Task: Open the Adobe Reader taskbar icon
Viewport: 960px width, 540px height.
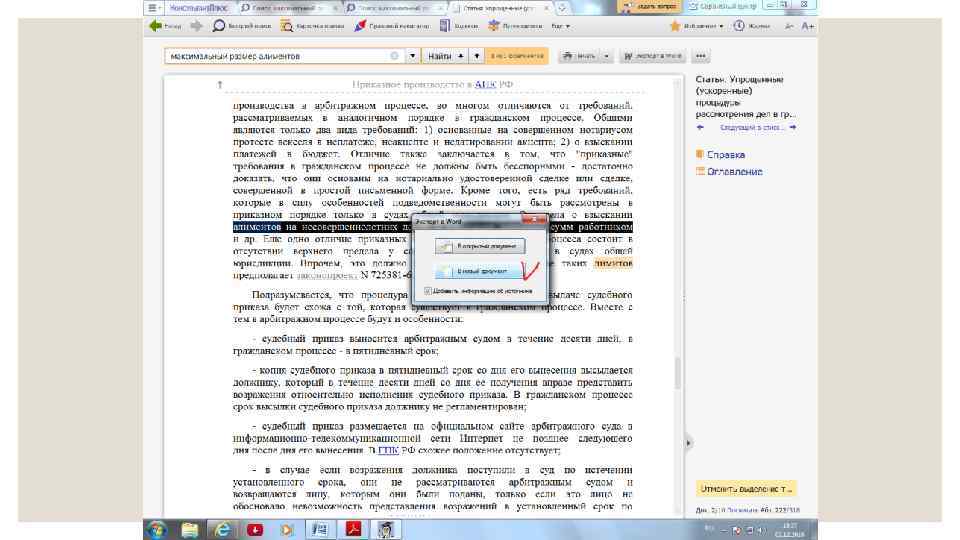Action: [353, 530]
